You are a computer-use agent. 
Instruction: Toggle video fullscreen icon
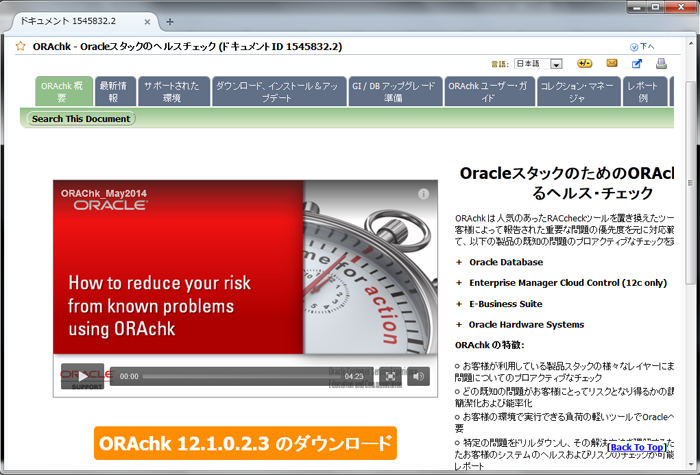click(x=390, y=376)
